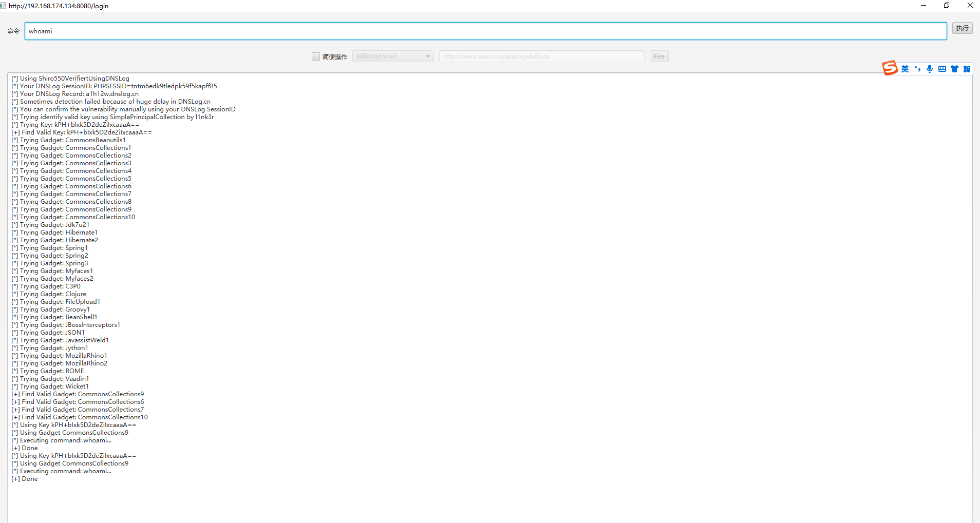
Task: Click the window icon in title bar
Action: coord(3,6)
